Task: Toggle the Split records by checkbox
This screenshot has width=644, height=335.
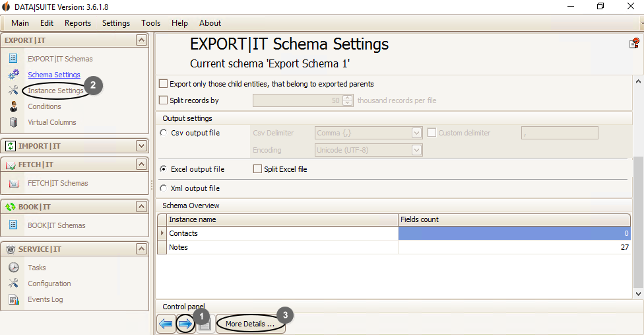Action: click(x=163, y=100)
